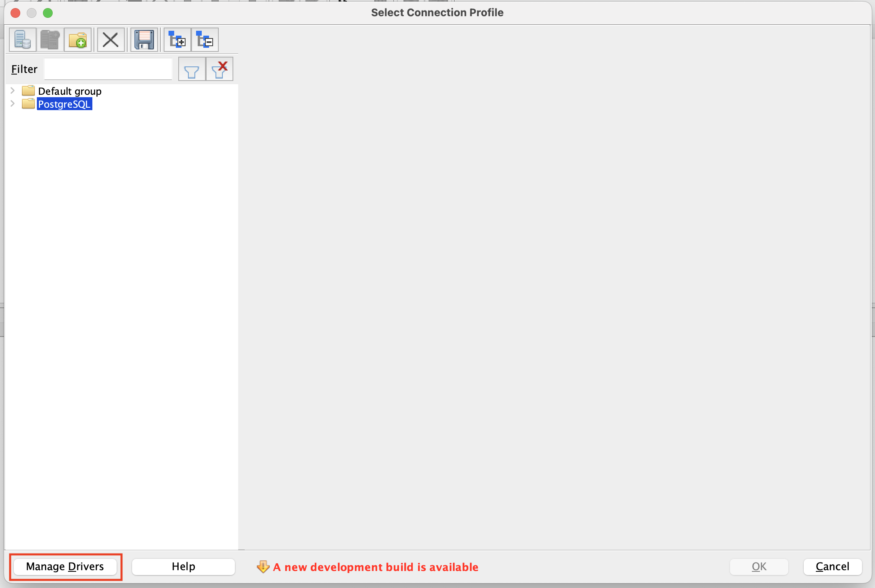Expand all profile groups via toolbar
Viewport: 875px width, 588px height.
(177, 39)
